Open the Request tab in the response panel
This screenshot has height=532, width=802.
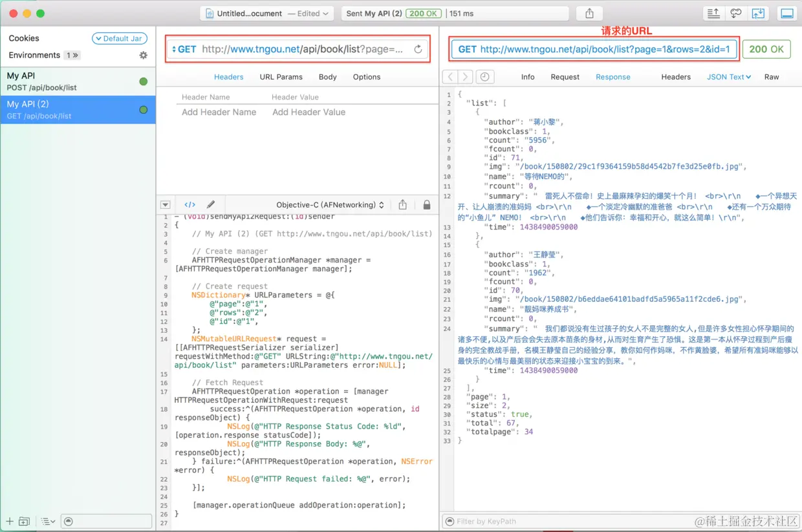pyautogui.click(x=565, y=77)
